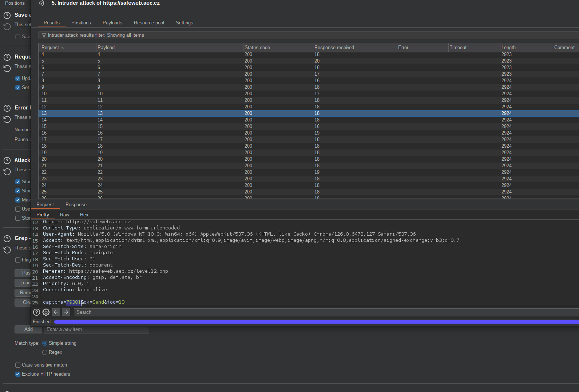This screenshot has height=392, width=579.
Task: Open the Resource pool tab
Action: (x=149, y=23)
